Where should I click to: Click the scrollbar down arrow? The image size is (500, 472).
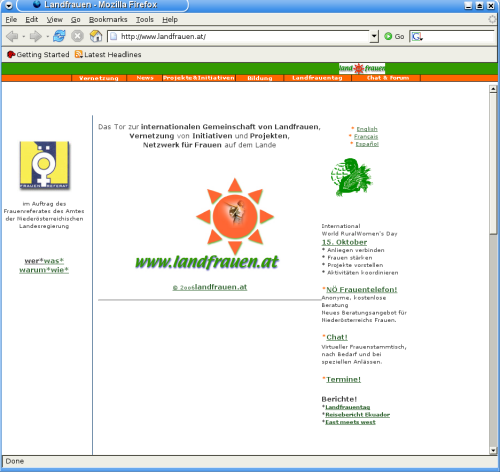click(x=493, y=451)
